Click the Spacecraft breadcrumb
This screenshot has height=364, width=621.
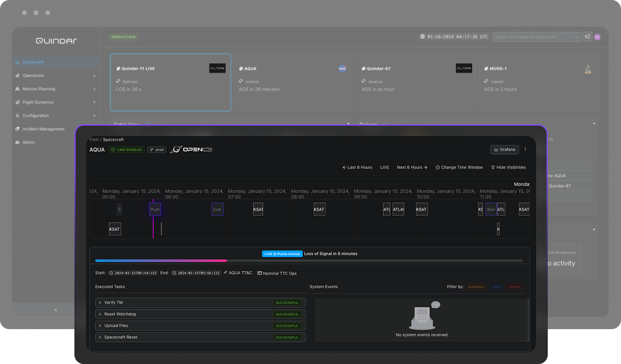tap(113, 140)
